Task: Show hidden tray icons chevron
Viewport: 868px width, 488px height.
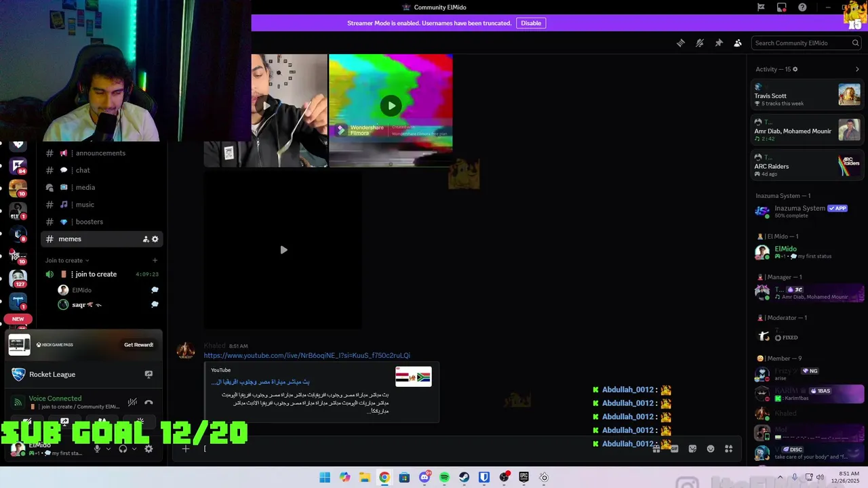Action: point(780,477)
